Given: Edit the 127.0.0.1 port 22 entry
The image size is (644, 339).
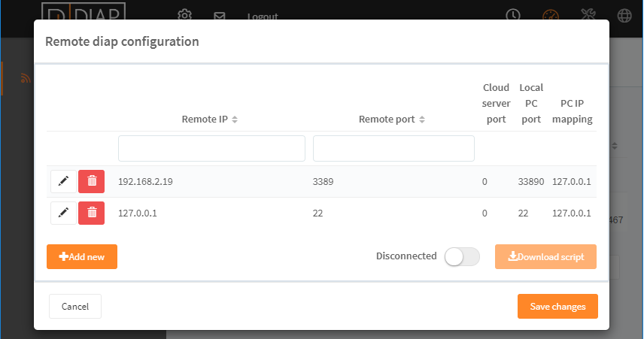Looking at the screenshot, I should point(63,213).
